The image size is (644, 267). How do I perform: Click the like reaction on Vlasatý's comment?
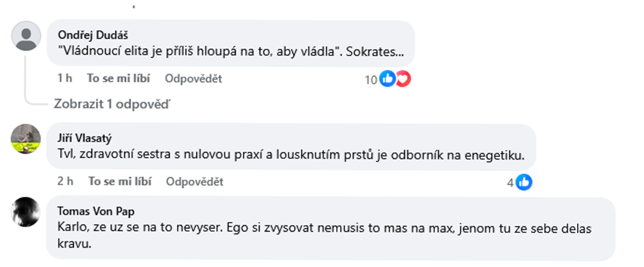524,182
